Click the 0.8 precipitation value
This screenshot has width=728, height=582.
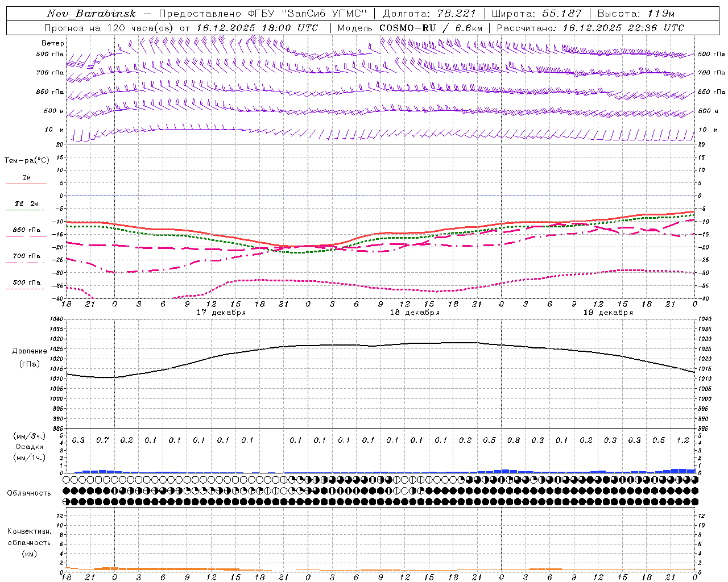coord(513,440)
